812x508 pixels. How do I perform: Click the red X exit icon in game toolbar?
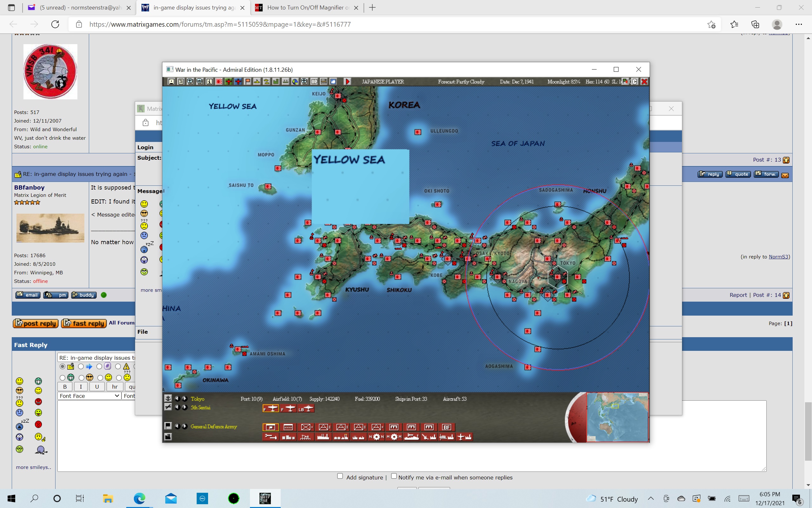click(x=644, y=82)
